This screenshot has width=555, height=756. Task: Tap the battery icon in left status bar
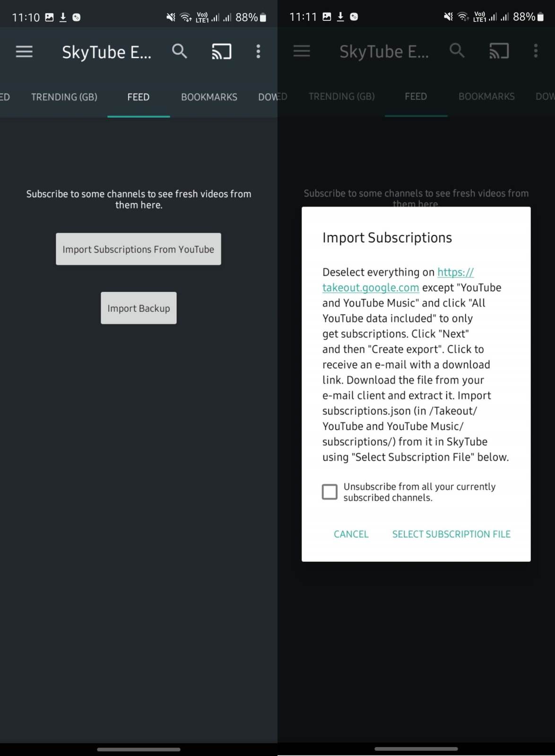[263, 17]
